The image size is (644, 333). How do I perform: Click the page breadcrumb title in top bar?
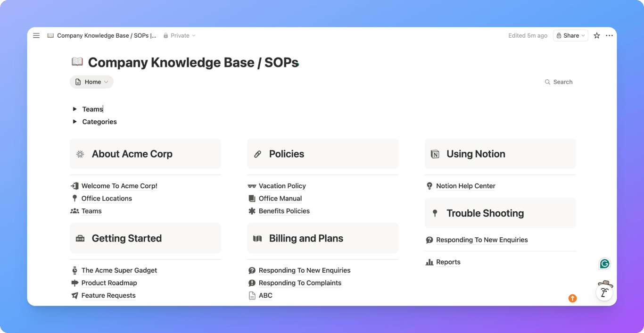[107, 35]
